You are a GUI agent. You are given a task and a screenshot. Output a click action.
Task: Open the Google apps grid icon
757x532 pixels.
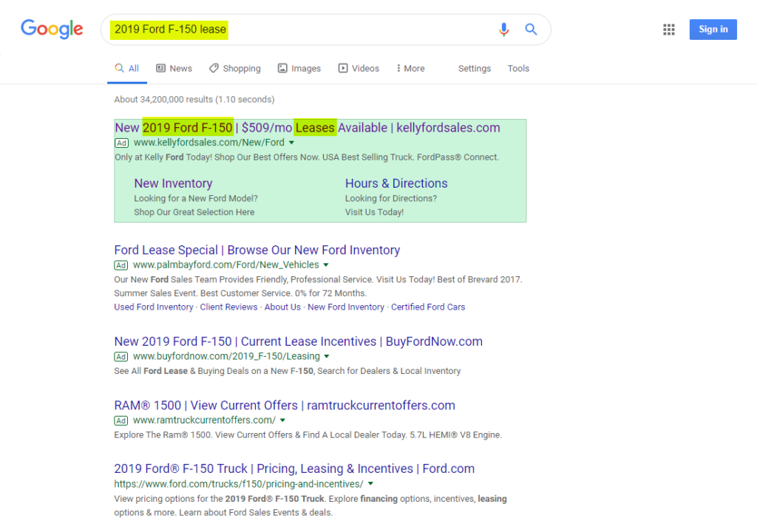(x=669, y=29)
